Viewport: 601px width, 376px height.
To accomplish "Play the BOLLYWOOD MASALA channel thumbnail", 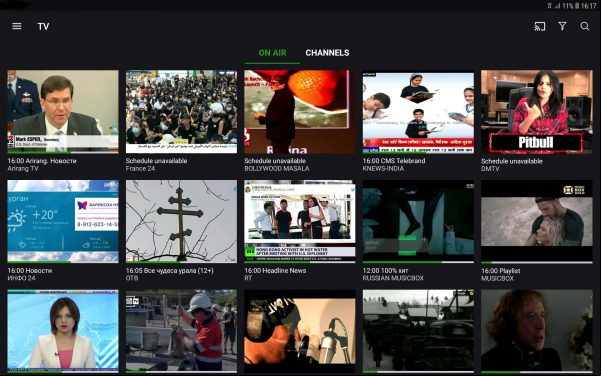I will coord(300,112).
